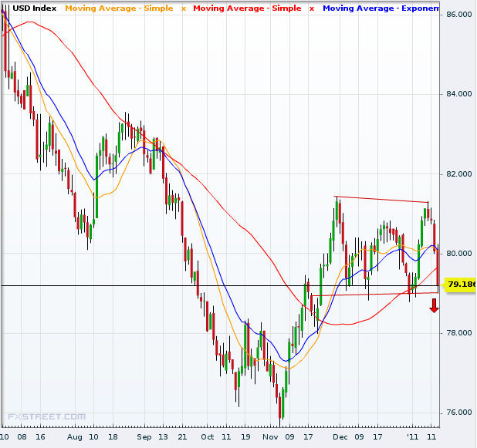Viewport: 477px width, 448px height.
Task: Click the Dec label on the date axis
Action: pyautogui.click(x=340, y=437)
